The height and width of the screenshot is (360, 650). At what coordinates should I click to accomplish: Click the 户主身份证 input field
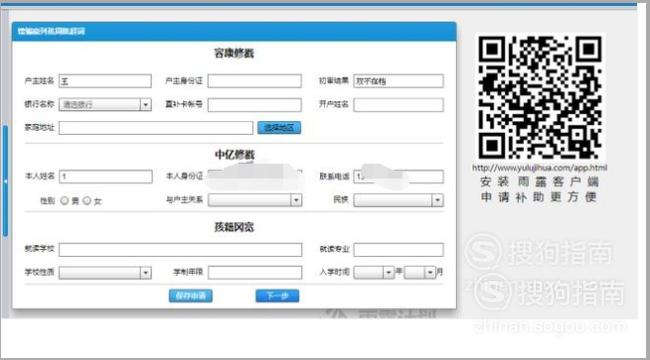(x=255, y=81)
